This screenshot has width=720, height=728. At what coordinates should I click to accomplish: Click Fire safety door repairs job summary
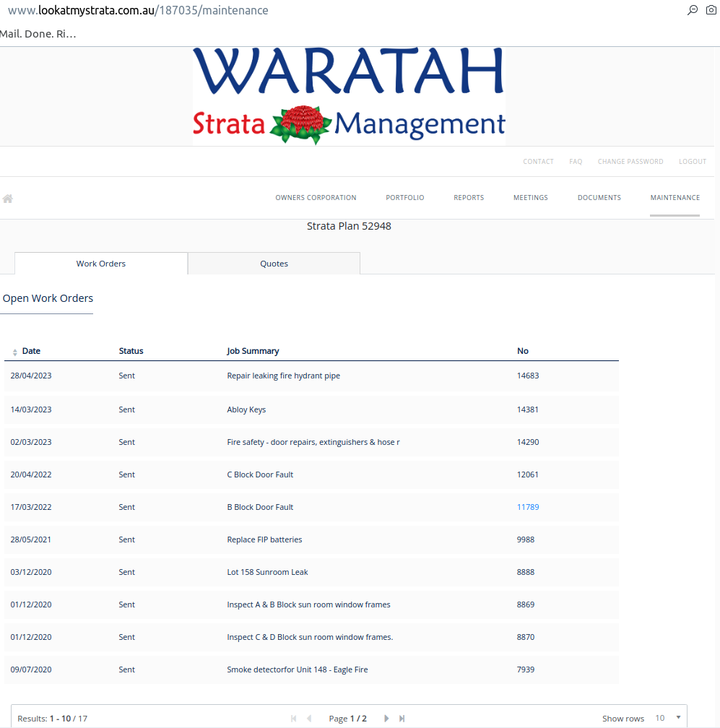313,442
